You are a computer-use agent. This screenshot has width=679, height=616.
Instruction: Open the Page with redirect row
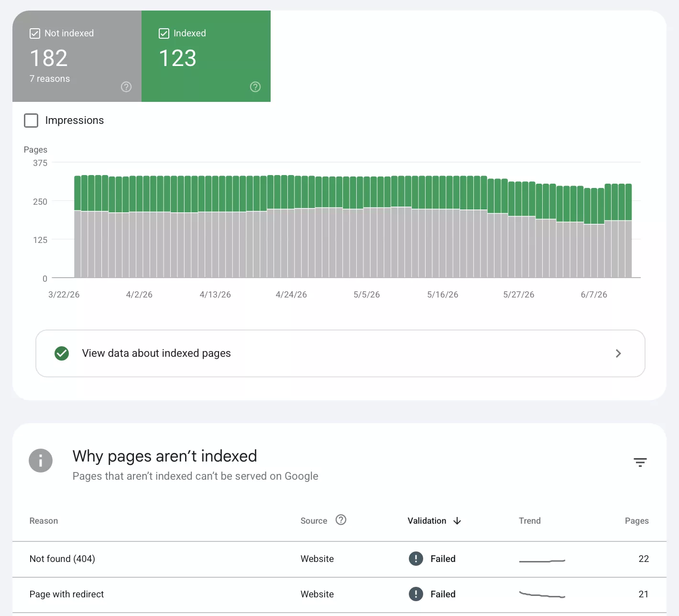pyautogui.click(x=339, y=594)
